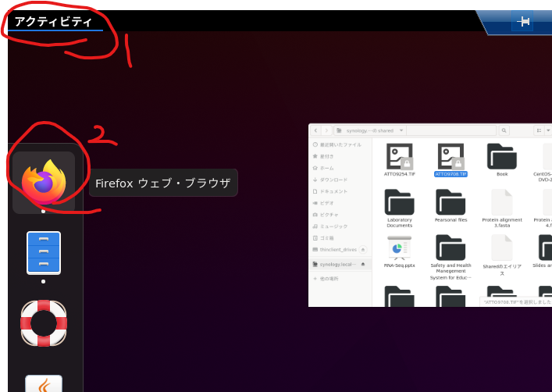Viewport: 552px width, 392px height.
Task: Click the pin icon at top right
Action: click(522, 22)
